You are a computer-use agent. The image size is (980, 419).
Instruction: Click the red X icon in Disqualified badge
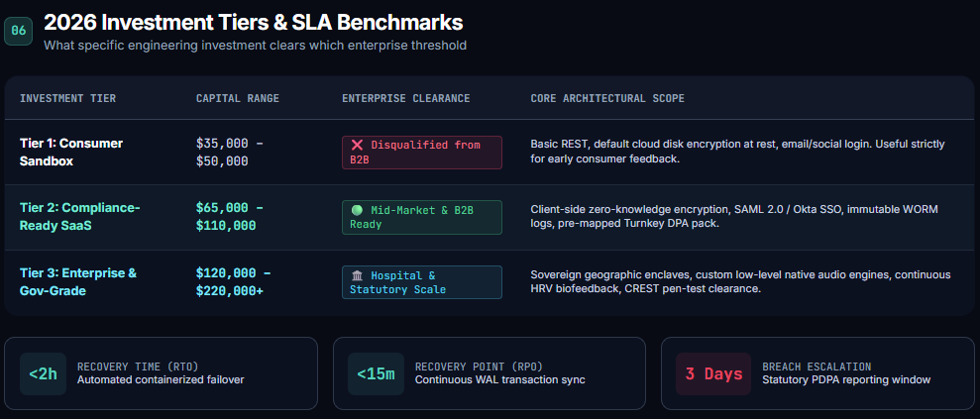coord(357,145)
